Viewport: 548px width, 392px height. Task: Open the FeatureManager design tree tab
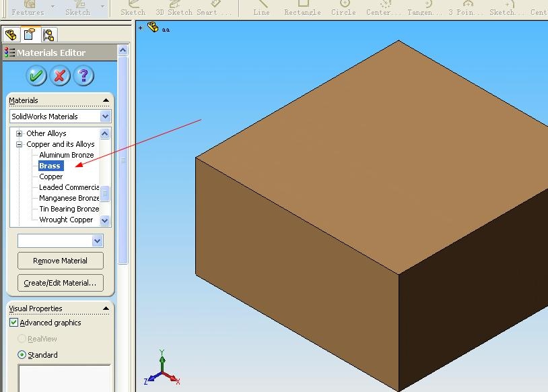[x=11, y=34]
